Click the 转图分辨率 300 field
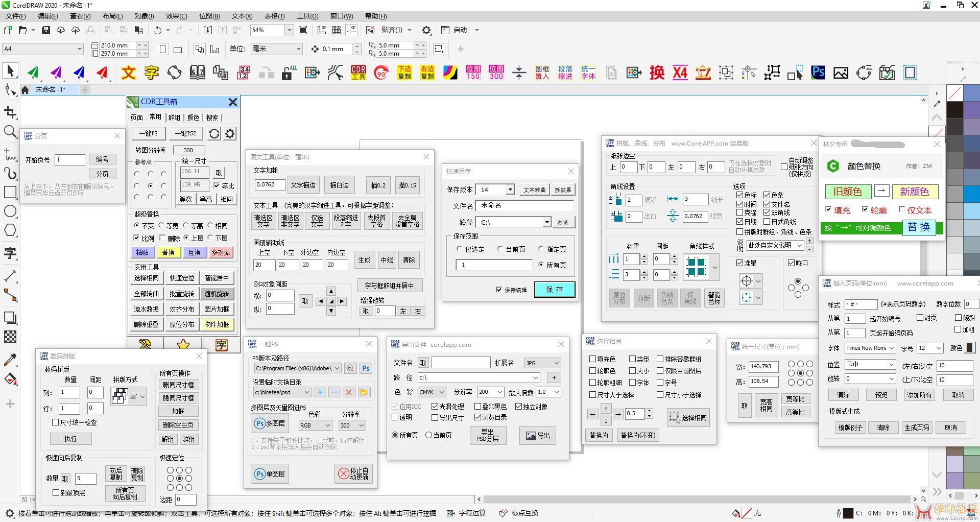The width and height of the screenshot is (980, 522). (189, 150)
